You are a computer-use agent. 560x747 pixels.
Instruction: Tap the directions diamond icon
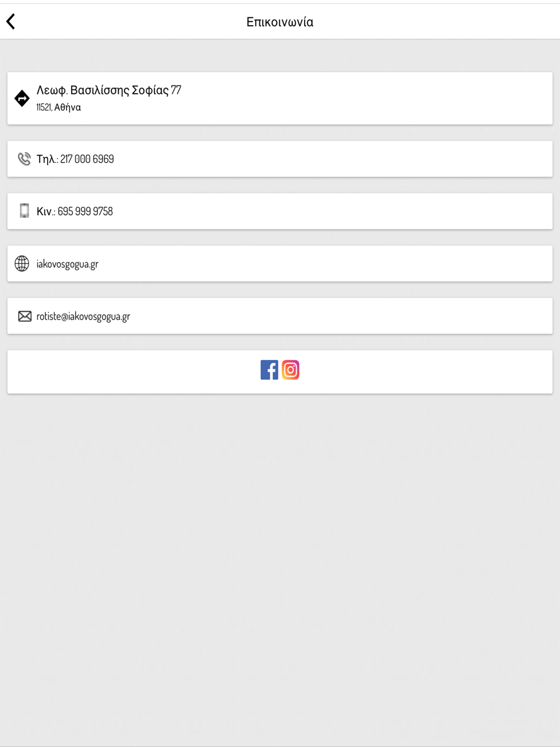coord(22,99)
